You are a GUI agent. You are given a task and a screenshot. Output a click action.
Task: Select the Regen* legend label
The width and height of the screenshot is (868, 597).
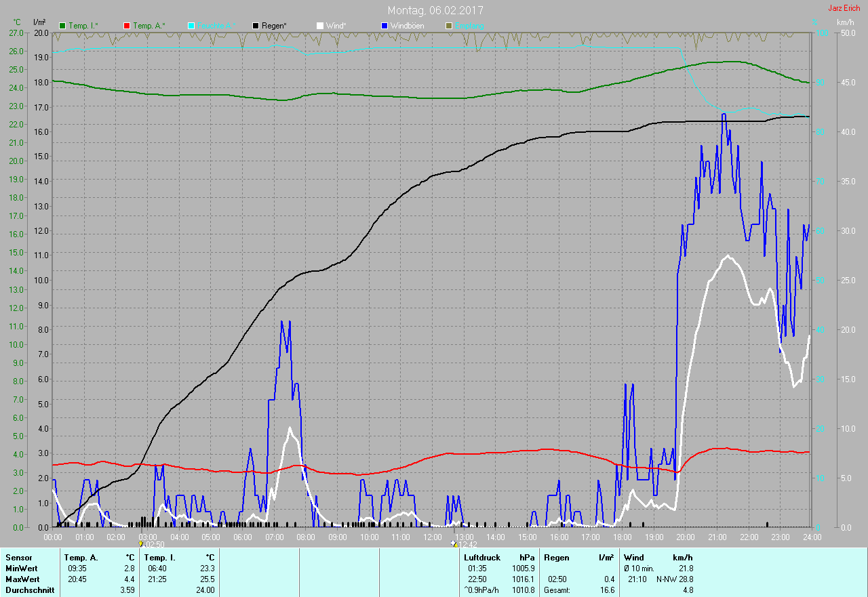[x=274, y=26]
